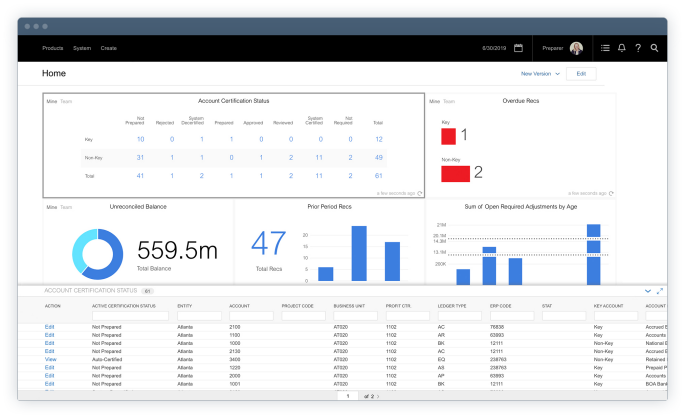Open the New Version dropdown
The width and height of the screenshot is (685, 418).
coord(540,74)
